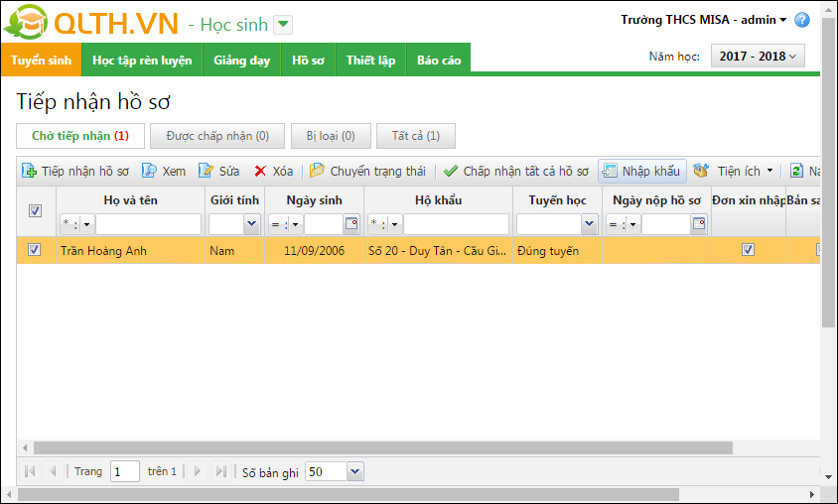This screenshot has width=838, height=504.
Task: Focus the Ngày sinh filter date input
Action: tap(324, 224)
